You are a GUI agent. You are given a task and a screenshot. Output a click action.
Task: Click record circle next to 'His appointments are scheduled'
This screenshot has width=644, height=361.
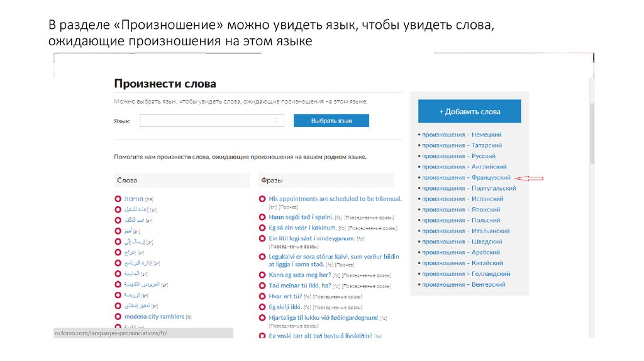pos(262,199)
